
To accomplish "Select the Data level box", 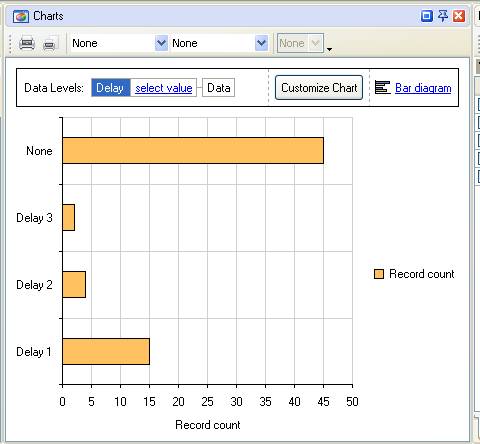I will coord(219,88).
